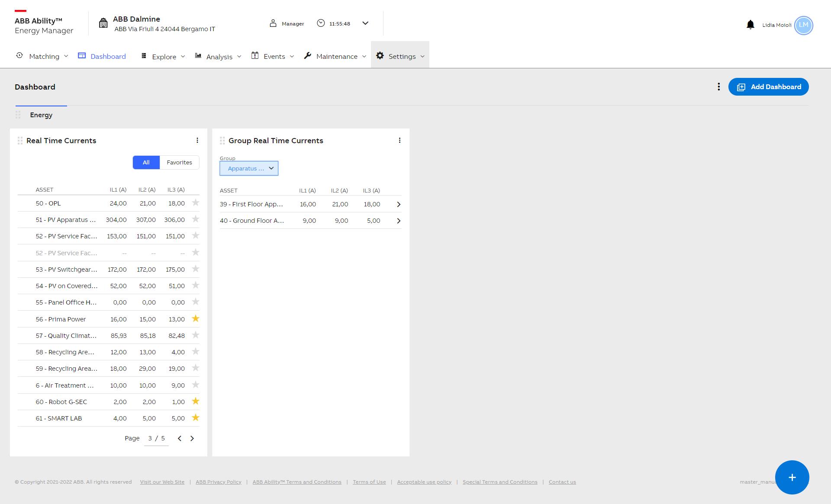The width and height of the screenshot is (831, 504).
Task: Open Special Terms and Conditions link
Action: pos(500,482)
